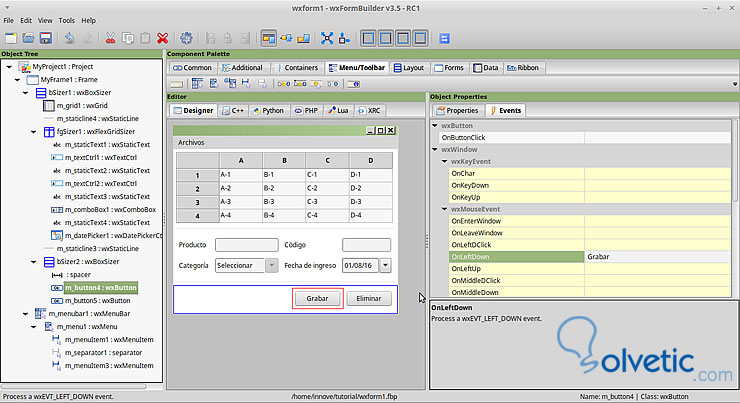Click the Producto text input field
The width and height of the screenshot is (740, 403).
click(246, 244)
